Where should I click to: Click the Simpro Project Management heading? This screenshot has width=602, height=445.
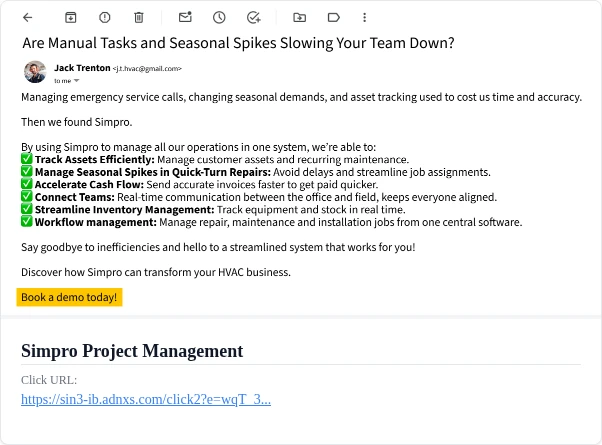click(132, 351)
